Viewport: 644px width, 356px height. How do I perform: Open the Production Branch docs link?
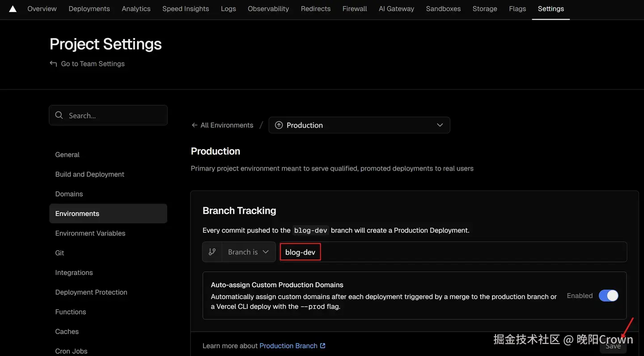point(288,346)
